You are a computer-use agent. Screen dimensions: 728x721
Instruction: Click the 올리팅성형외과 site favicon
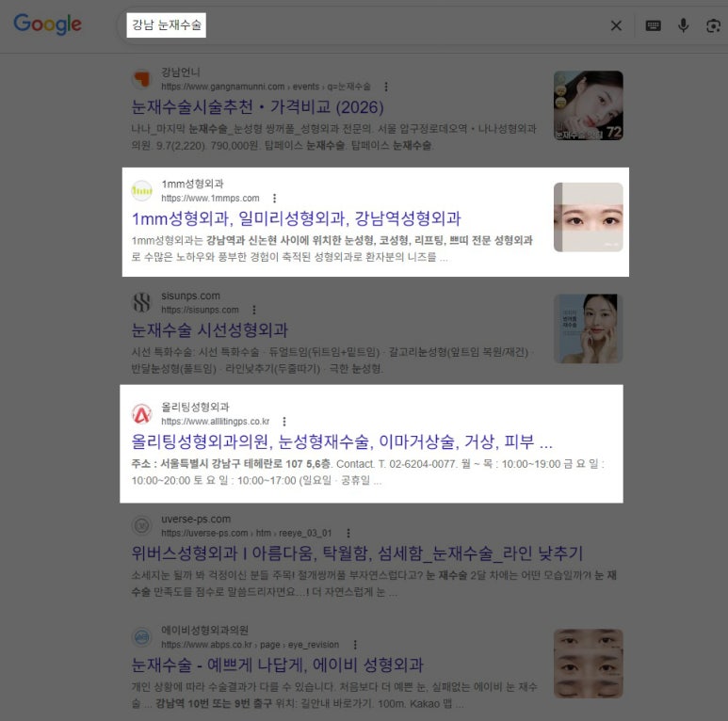pos(141,414)
